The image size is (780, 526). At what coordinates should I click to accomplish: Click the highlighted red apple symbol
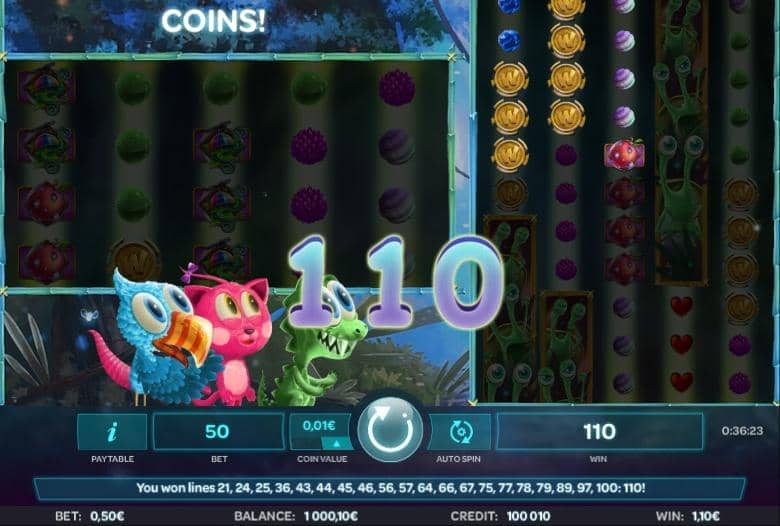624,153
